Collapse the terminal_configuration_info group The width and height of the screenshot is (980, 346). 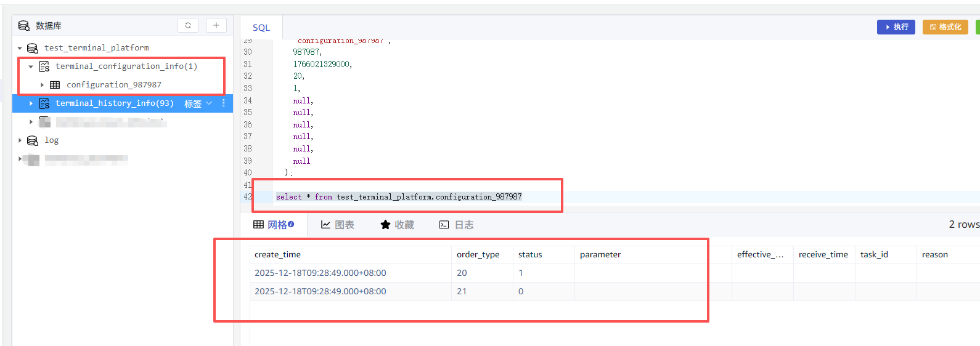[x=31, y=66]
